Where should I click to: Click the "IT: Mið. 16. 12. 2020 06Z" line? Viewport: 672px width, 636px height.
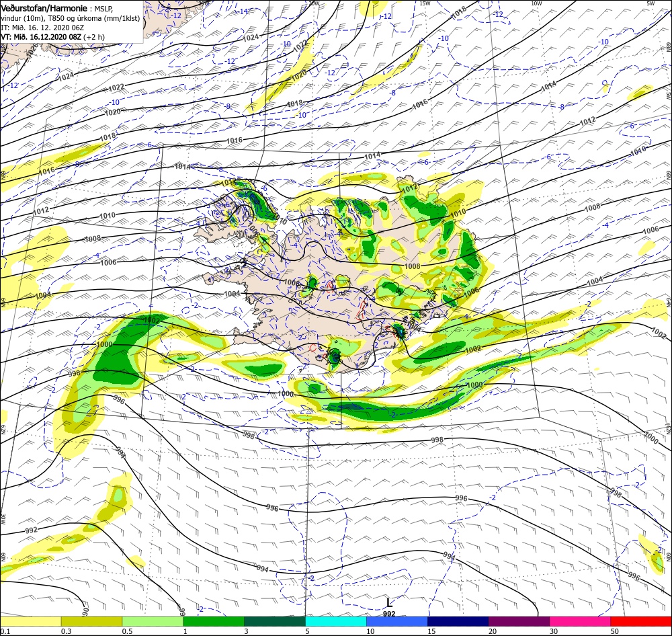(x=42, y=28)
